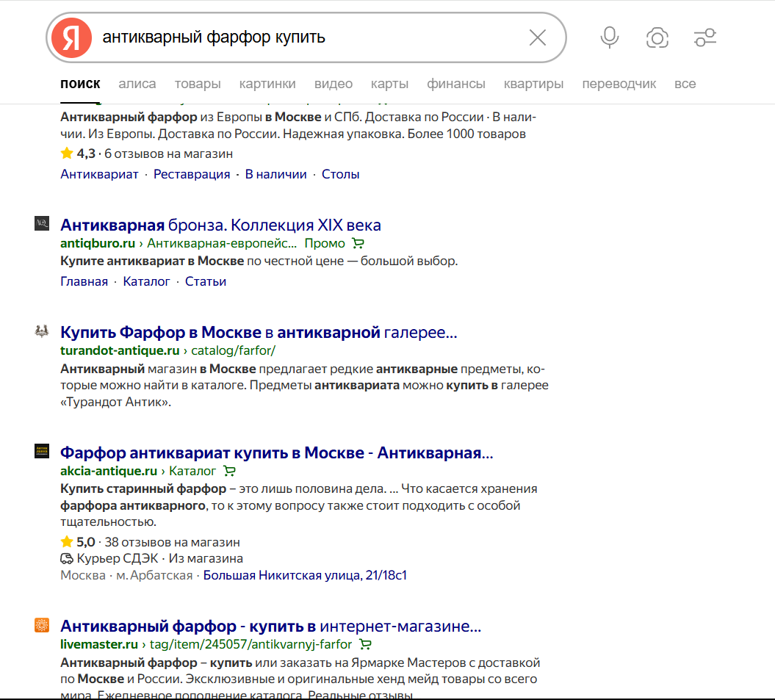This screenshot has height=700, width=775.
Task: Open search settings sliders icon
Action: (x=705, y=37)
